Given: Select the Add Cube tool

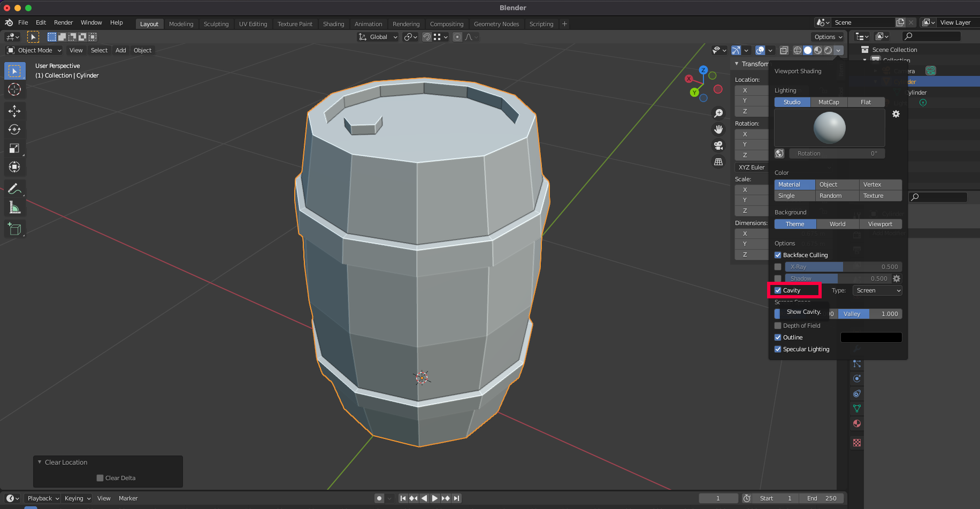Looking at the screenshot, I should [x=14, y=229].
